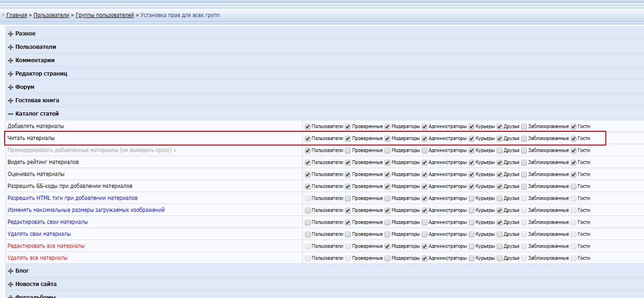This screenshot has height=298, width=644.
Task: Uncheck Гости for Добавлять материалы
Action: [x=574, y=127]
